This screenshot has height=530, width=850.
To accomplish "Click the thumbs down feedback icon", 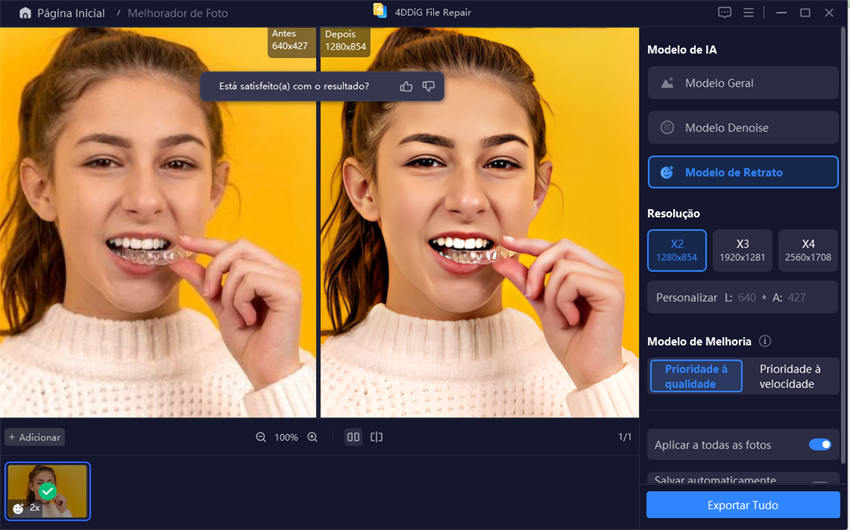I will (x=429, y=87).
